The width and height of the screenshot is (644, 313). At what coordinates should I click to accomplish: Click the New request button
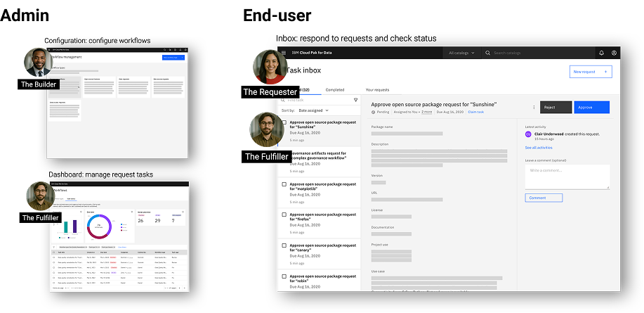tap(591, 72)
